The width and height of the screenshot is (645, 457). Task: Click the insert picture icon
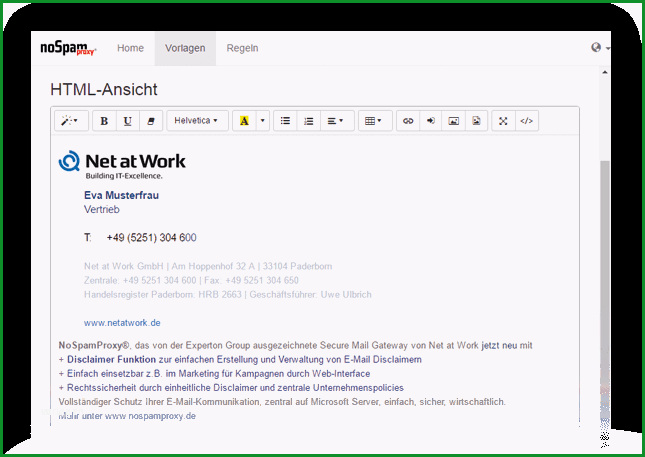click(x=453, y=121)
